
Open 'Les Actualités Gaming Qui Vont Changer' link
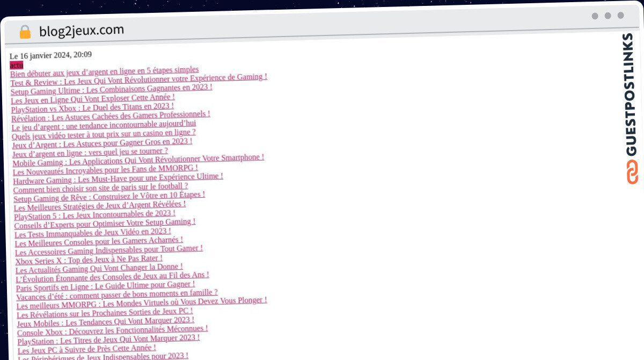tap(99, 269)
